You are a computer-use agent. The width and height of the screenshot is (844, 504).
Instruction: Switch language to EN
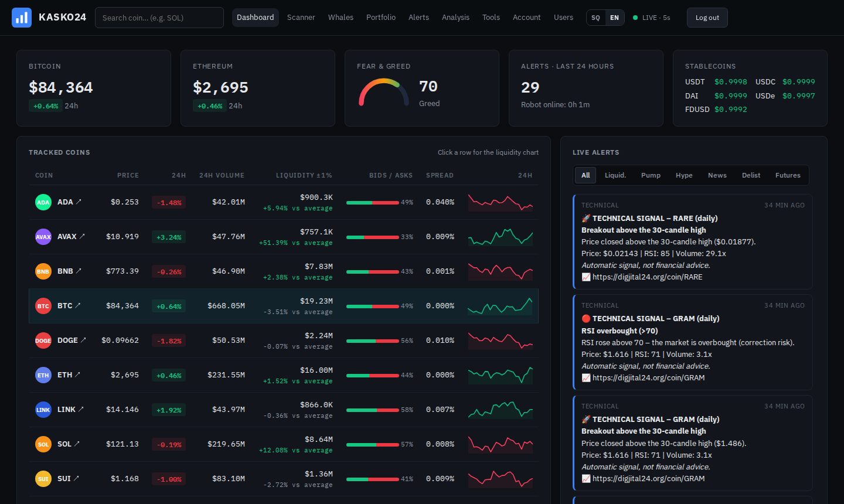pos(614,18)
